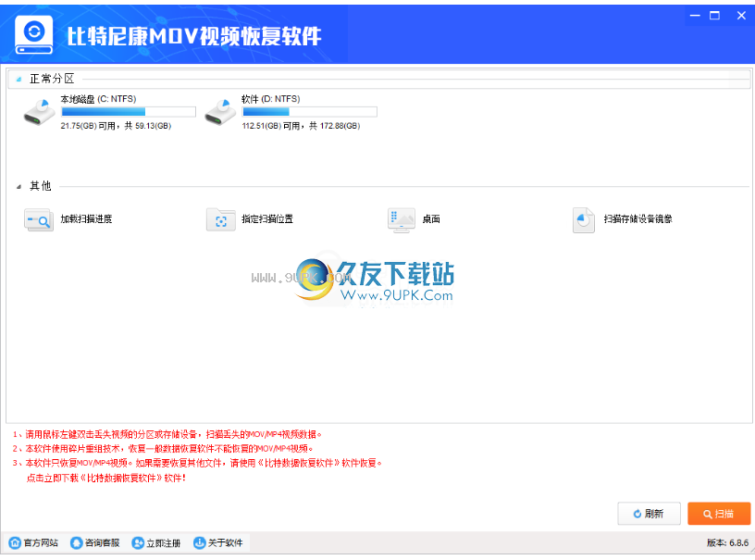Click the 加载扫描进度 label
Viewport: 755px width, 560px height.
click(x=86, y=219)
